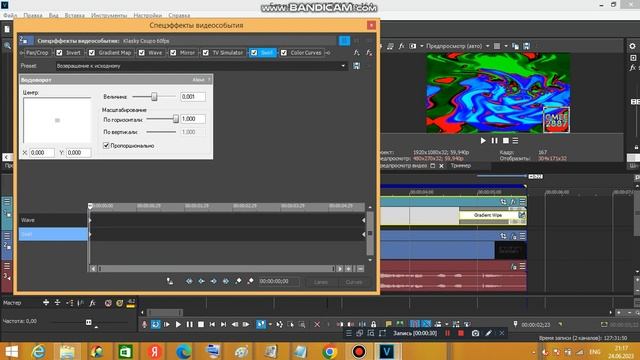Screen dimensions: 640x360
Task: Play the video in preview window
Action: [483, 140]
